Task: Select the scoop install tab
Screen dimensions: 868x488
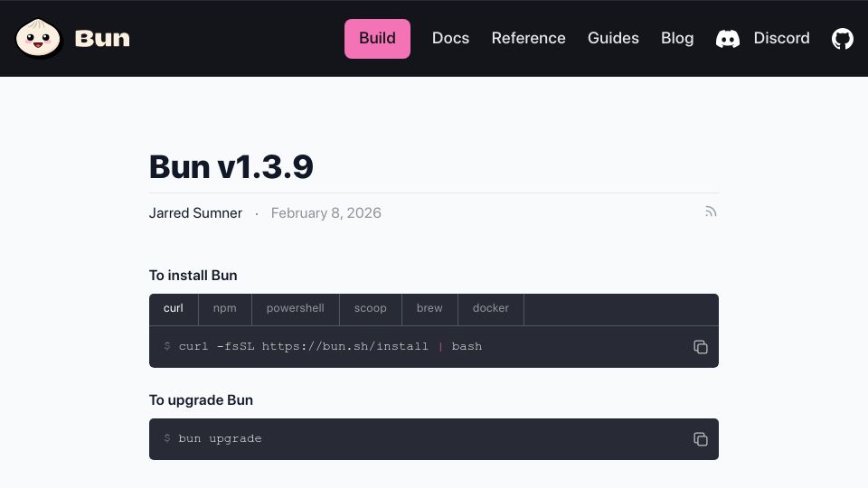Action: (x=371, y=308)
